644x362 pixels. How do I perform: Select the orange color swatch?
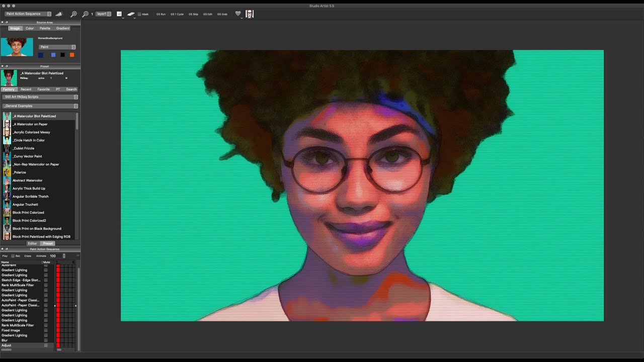click(x=72, y=55)
